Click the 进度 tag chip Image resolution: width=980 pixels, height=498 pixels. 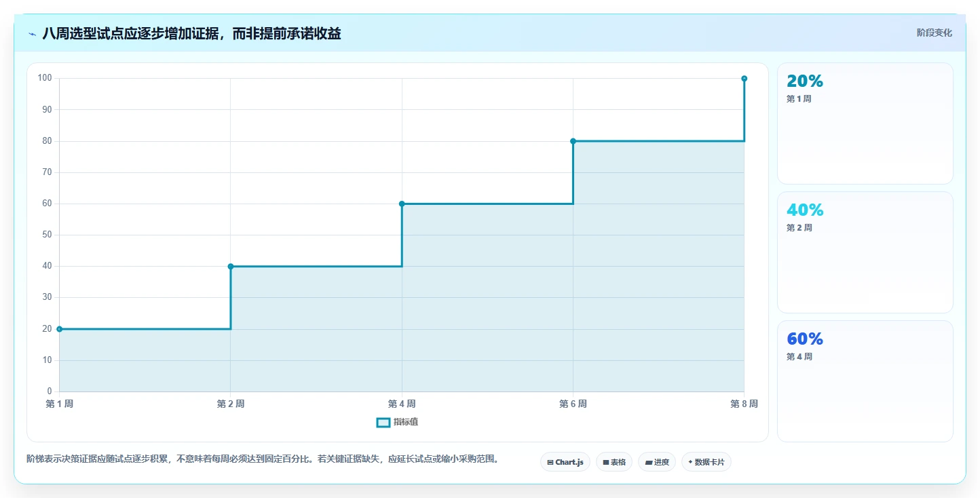click(657, 462)
